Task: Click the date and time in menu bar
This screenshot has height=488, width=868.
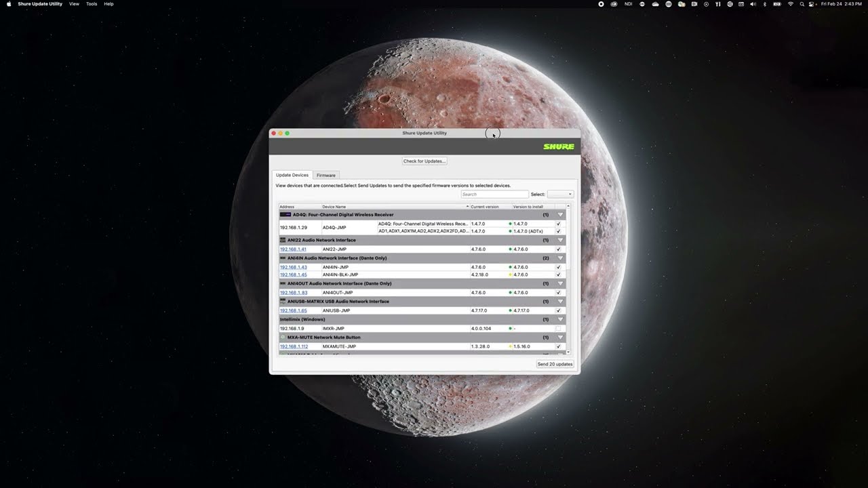Action: pos(842,4)
